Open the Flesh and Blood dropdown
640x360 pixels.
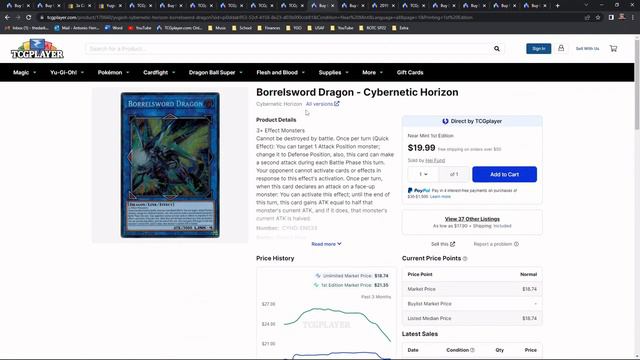(280, 72)
